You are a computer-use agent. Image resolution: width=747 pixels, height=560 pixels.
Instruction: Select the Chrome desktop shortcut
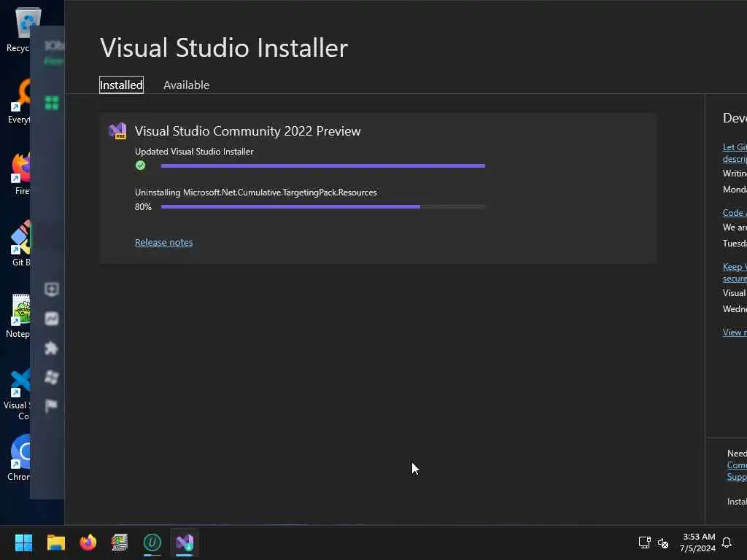tap(19, 458)
